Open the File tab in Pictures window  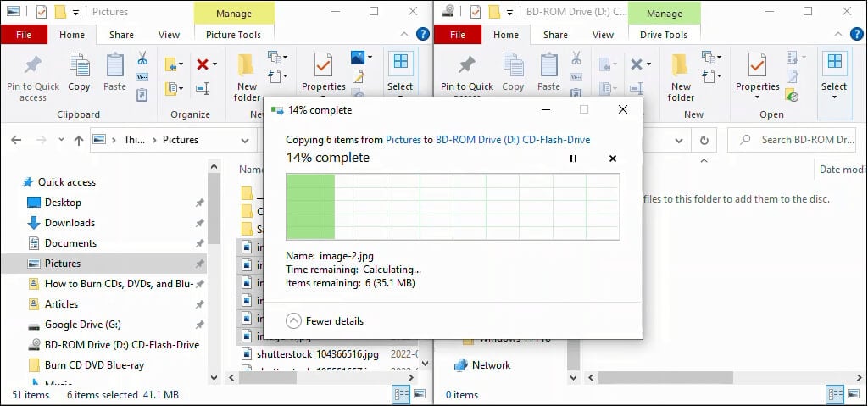coord(24,35)
